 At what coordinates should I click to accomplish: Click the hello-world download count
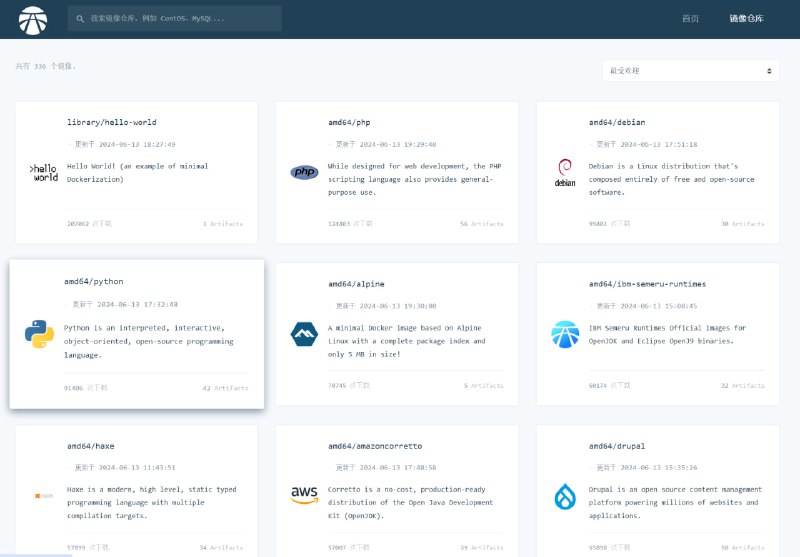pyautogui.click(x=89, y=224)
